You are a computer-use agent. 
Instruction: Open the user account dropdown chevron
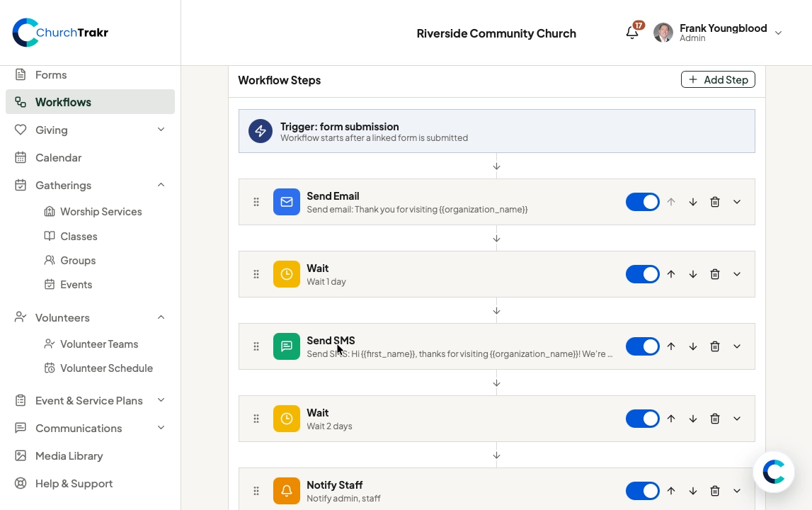coord(778,33)
